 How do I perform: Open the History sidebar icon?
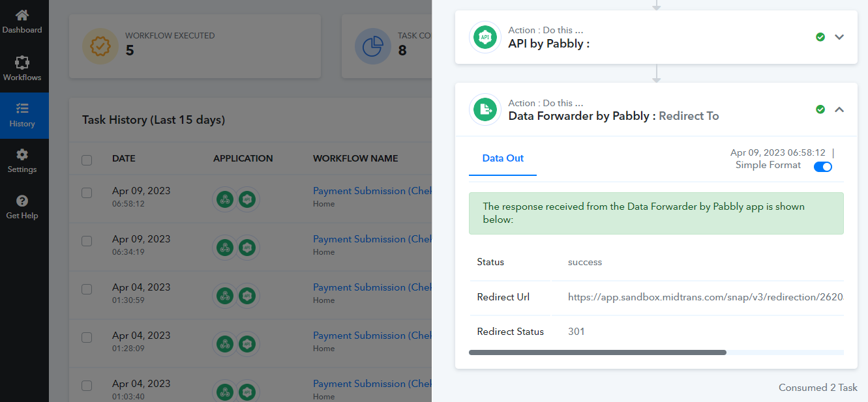click(22, 108)
